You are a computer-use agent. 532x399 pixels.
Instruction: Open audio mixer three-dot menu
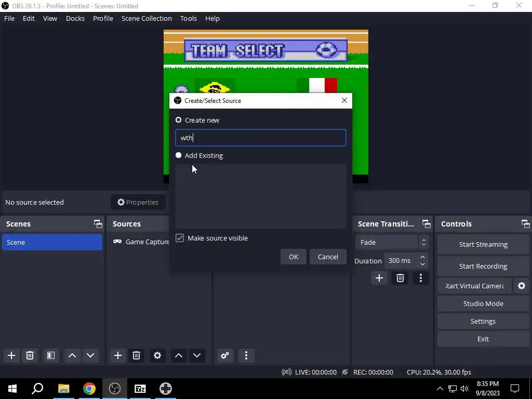pyautogui.click(x=246, y=355)
